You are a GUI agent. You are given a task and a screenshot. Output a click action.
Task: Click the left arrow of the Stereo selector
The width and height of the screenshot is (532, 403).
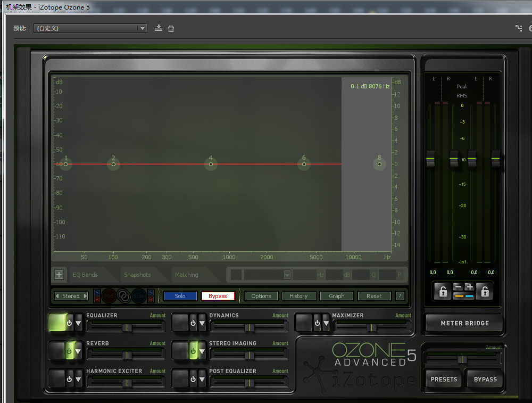click(x=57, y=296)
